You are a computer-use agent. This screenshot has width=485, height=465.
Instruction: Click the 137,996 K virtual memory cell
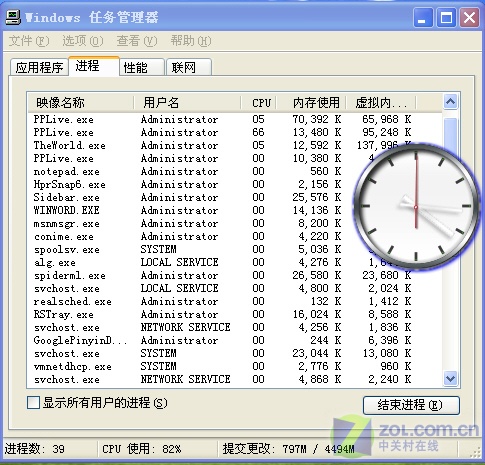click(x=384, y=145)
